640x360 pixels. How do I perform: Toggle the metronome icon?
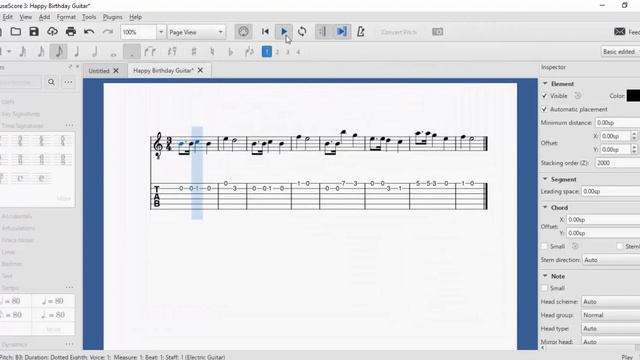(x=361, y=31)
